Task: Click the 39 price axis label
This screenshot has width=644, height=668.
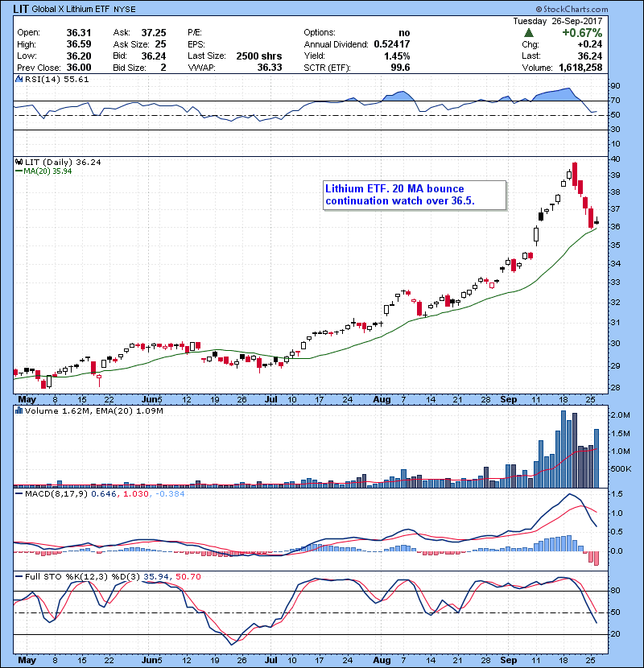Action: pos(616,175)
